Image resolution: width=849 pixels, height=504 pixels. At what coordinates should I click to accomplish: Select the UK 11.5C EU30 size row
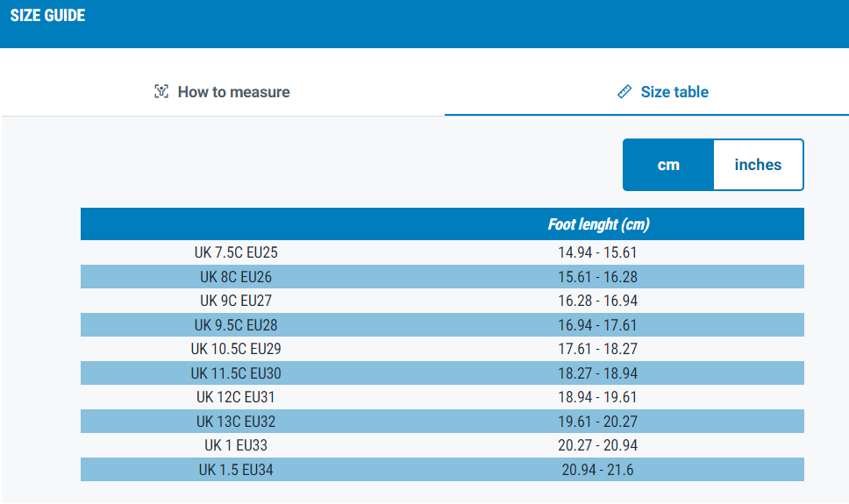442,373
